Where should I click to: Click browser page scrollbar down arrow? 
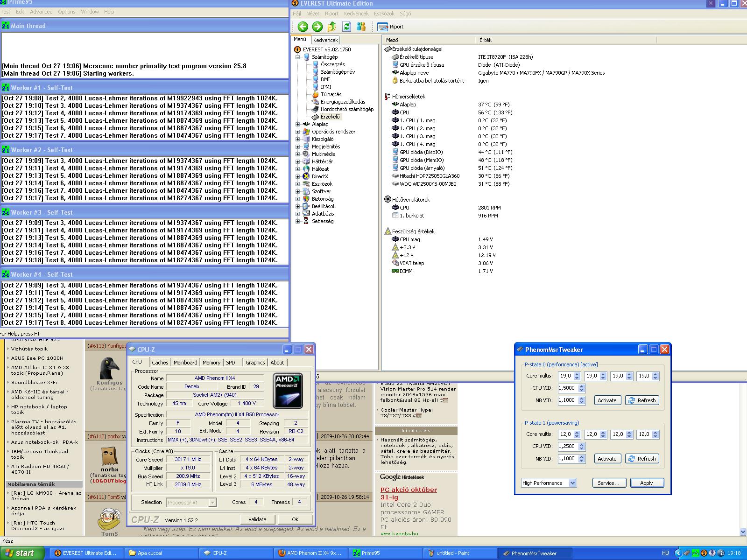click(743, 532)
